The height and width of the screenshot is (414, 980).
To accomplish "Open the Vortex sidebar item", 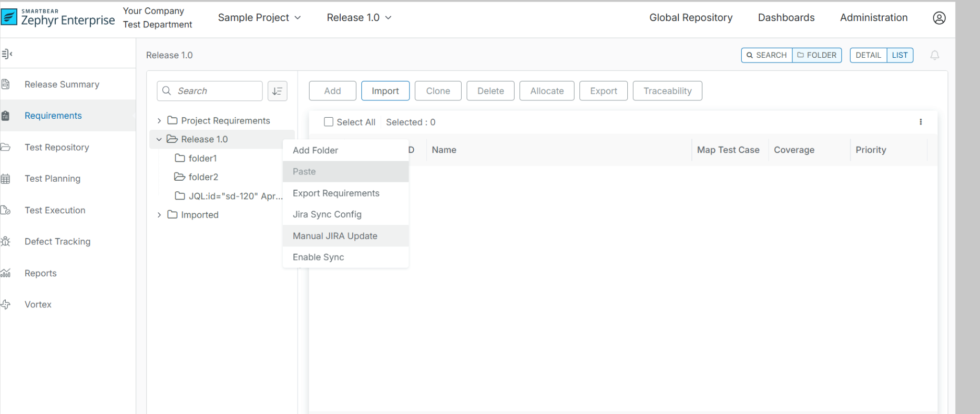I will (38, 305).
